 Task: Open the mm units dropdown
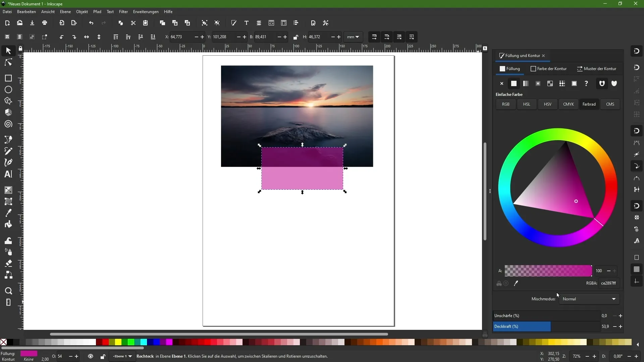353,37
